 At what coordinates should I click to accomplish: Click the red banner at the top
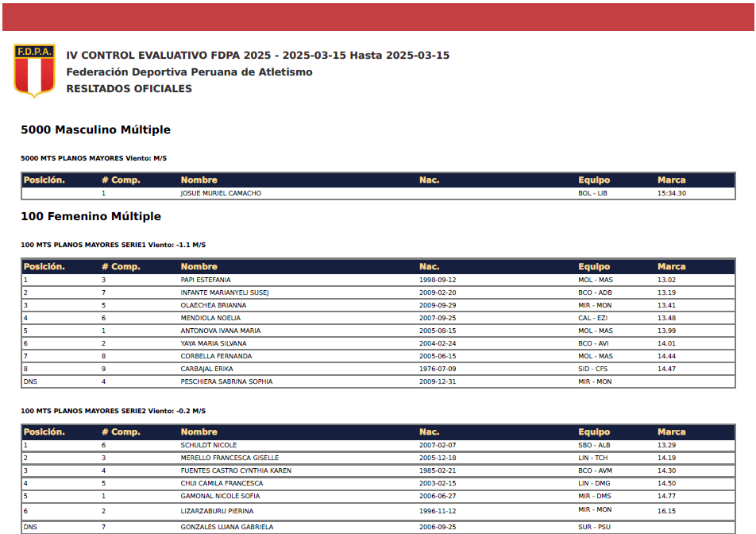coord(378,15)
